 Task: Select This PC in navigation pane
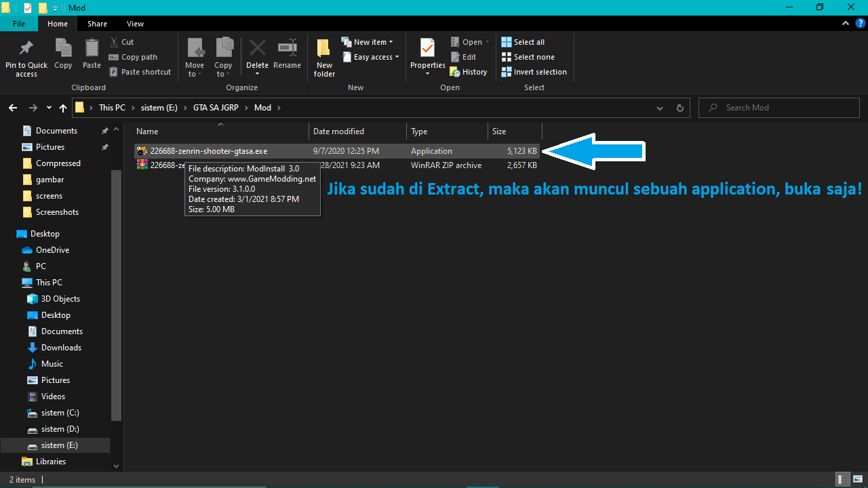point(49,283)
